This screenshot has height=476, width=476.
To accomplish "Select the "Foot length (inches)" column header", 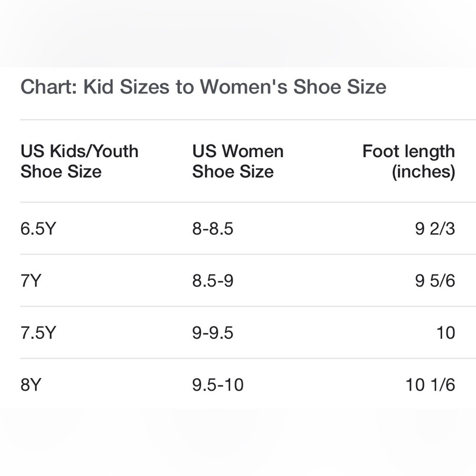I will 408,161.
